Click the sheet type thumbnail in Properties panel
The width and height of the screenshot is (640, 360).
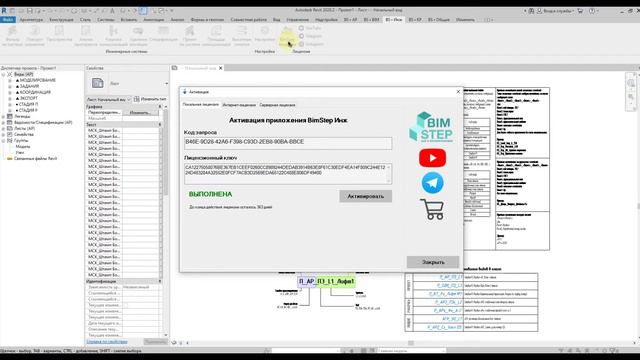point(98,83)
